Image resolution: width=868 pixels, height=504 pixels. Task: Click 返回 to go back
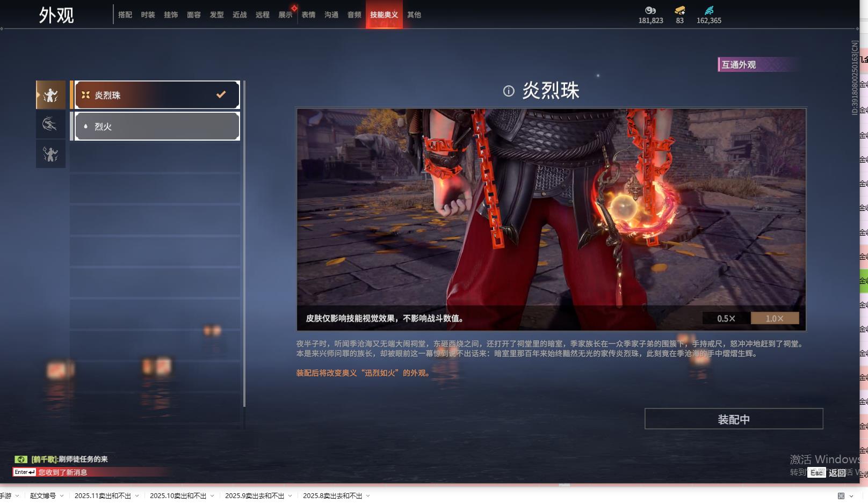click(837, 472)
